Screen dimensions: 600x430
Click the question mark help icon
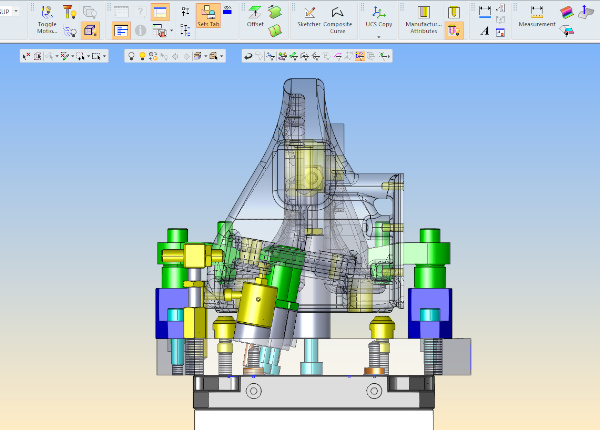[x=139, y=12]
